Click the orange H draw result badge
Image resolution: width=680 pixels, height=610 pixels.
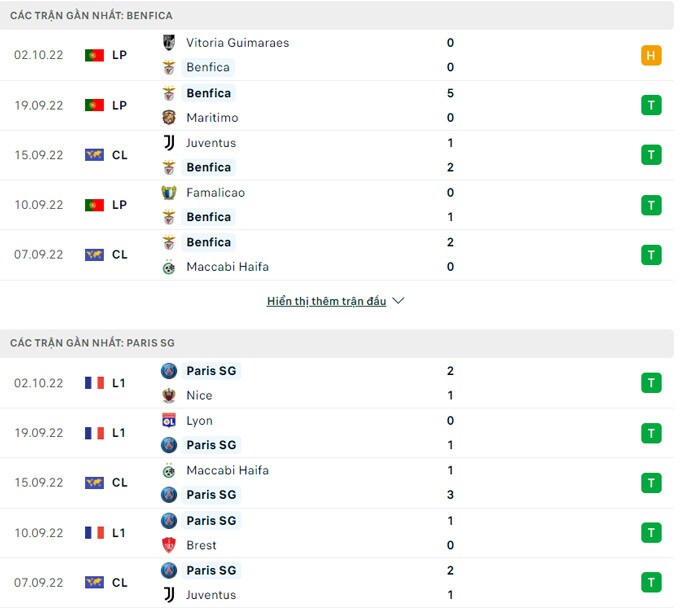[651, 55]
